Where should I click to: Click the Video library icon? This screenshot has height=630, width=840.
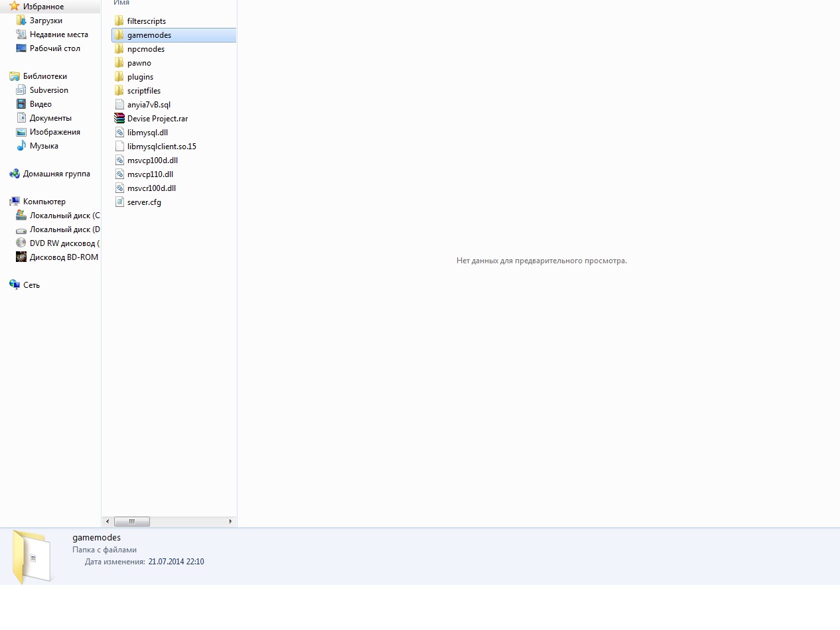[x=21, y=103]
